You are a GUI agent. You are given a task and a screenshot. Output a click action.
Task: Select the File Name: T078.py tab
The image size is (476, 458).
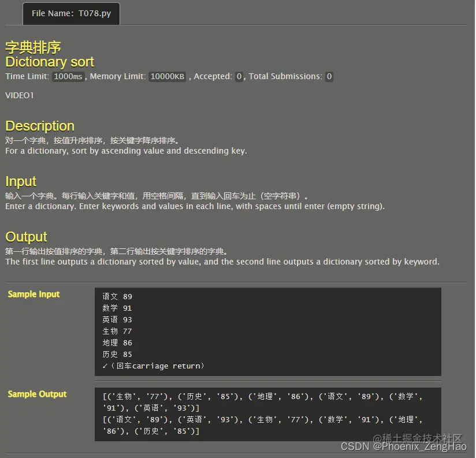pyautogui.click(x=71, y=14)
